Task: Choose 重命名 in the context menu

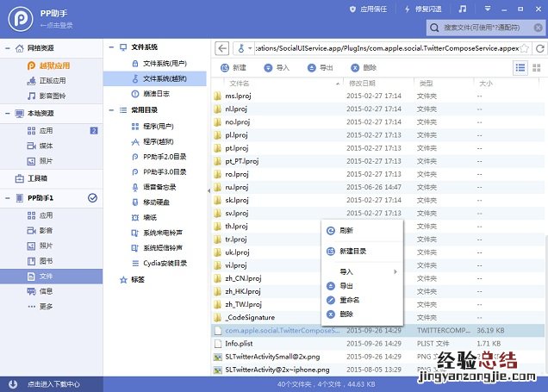Action: (x=362, y=300)
